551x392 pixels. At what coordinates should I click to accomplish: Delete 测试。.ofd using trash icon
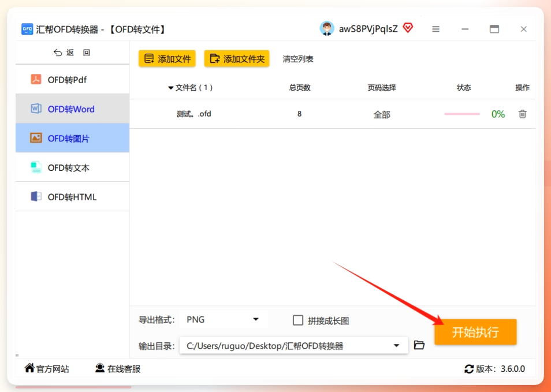(523, 114)
